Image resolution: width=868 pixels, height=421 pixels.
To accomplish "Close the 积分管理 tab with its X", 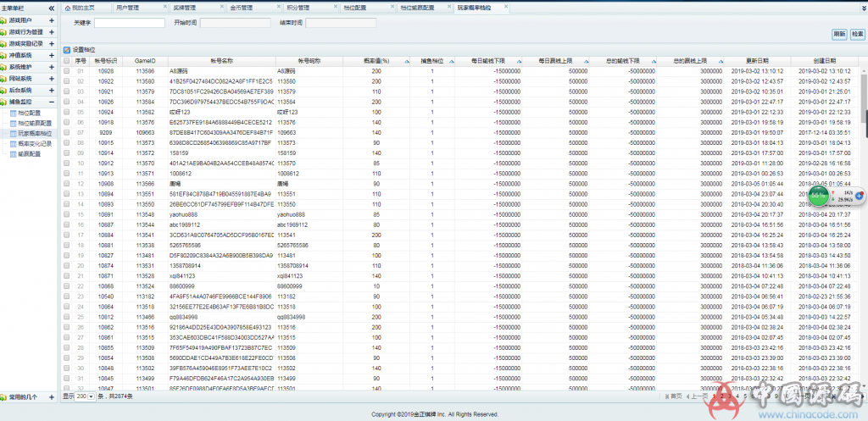I will [335, 7].
